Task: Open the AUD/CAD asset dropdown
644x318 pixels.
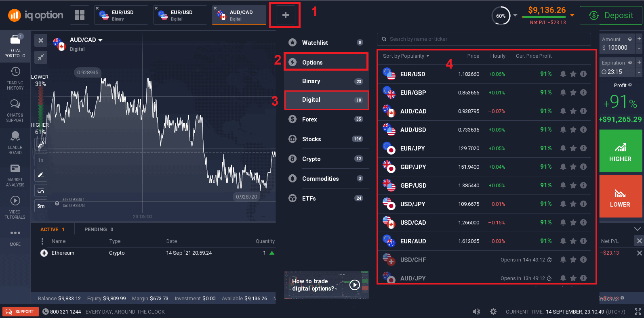Action: click(x=86, y=40)
